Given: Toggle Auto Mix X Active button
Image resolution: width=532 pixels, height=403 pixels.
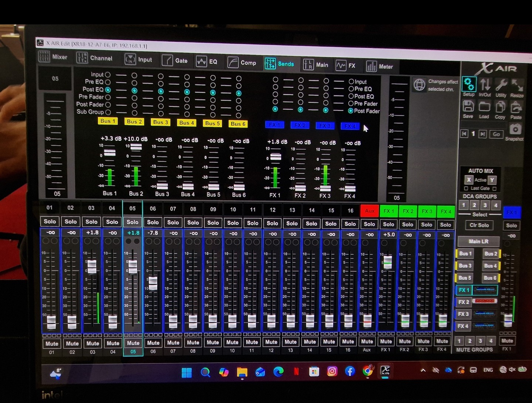Looking at the screenshot, I should (469, 180).
